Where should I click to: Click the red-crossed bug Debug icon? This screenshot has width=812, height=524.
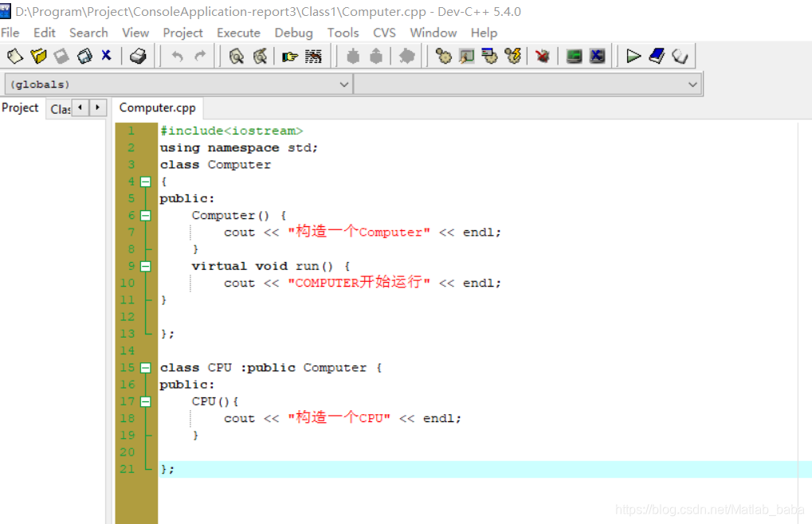pyautogui.click(x=542, y=56)
